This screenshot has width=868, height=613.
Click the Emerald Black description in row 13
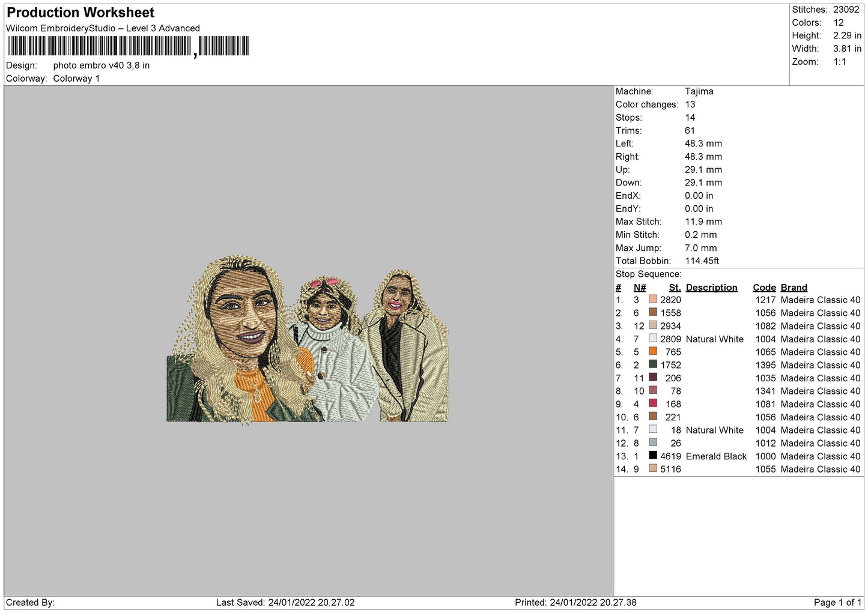point(716,456)
